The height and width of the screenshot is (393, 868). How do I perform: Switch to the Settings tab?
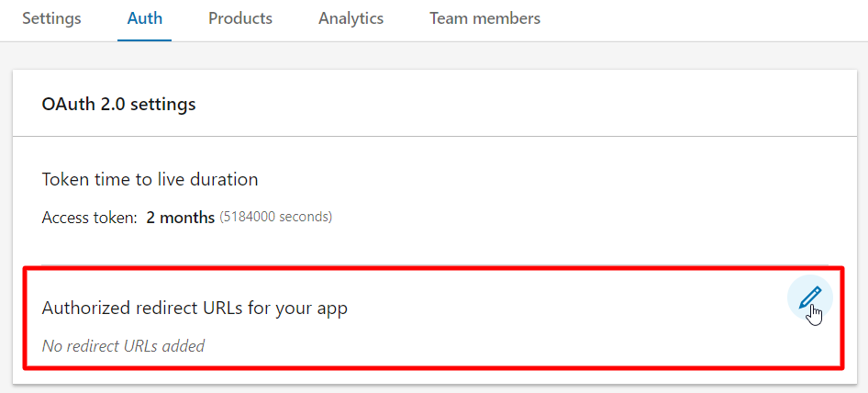coord(51,18)
